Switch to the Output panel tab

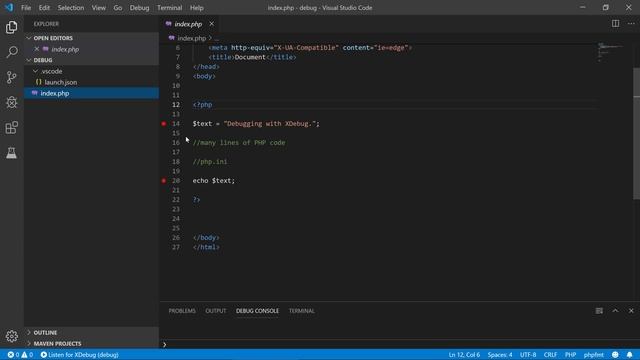pyautogui.click(x=216, y=311)
